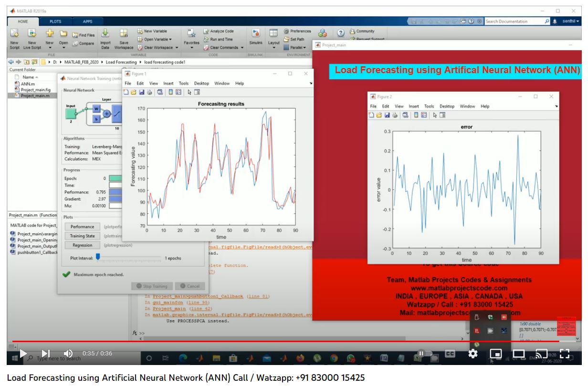The height and width of the screenshot is (386, 588).
Task: Open Help menu in Figure 2
Action: [485, 106]
